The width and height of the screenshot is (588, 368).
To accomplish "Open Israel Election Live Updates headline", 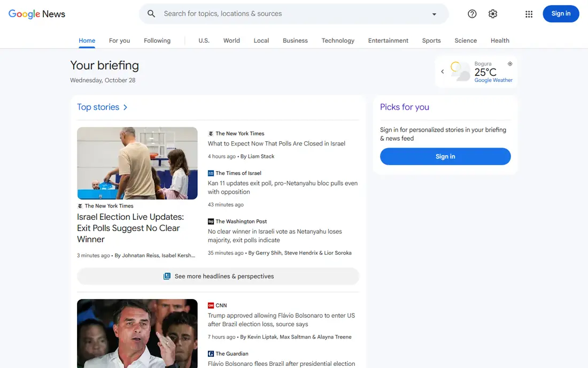I will click(130, 228).
